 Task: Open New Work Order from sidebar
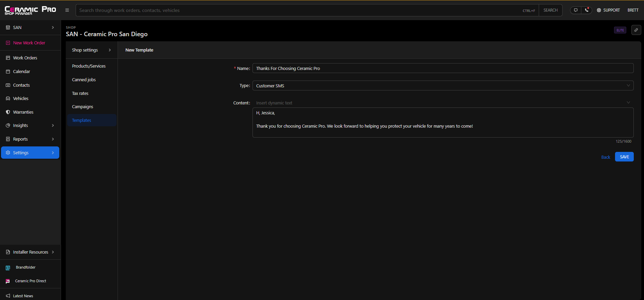pyautogui.click(x=29, y=43)
